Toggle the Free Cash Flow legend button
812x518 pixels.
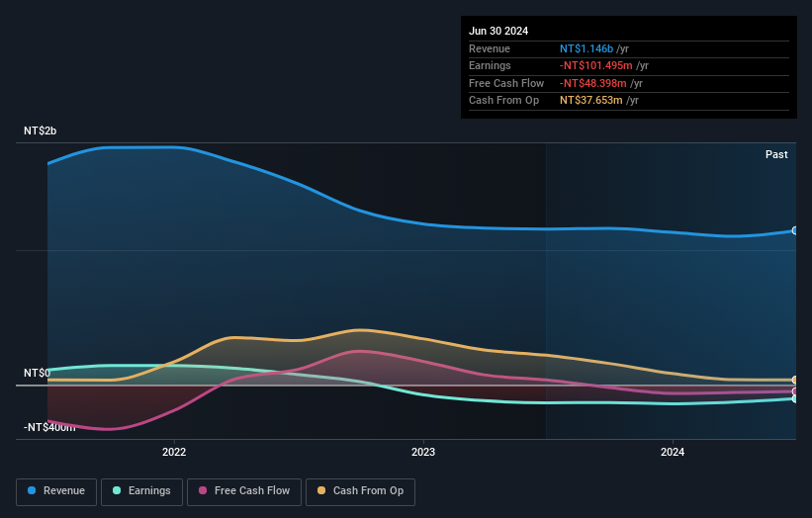(x=244, y=491)
